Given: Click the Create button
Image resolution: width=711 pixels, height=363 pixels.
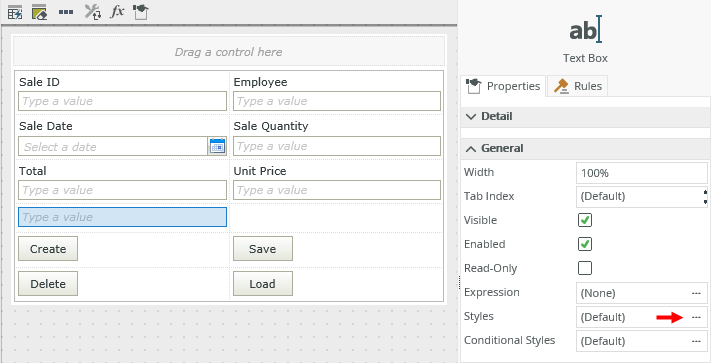Looking at the screenshot, I should coord(48,249).
